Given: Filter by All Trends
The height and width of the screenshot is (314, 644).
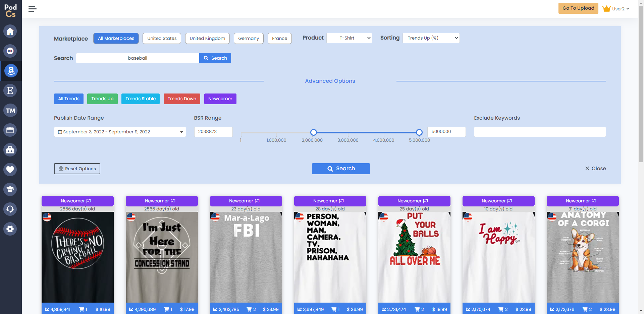Looking at the screenshot, I should tap(69, 99).
